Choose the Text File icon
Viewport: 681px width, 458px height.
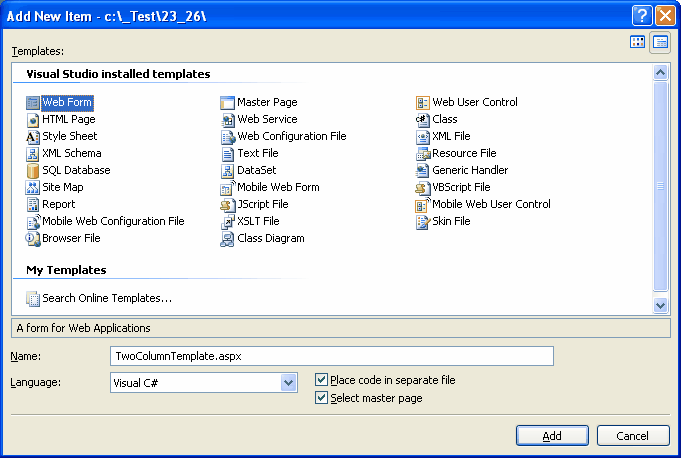point(227,153)
